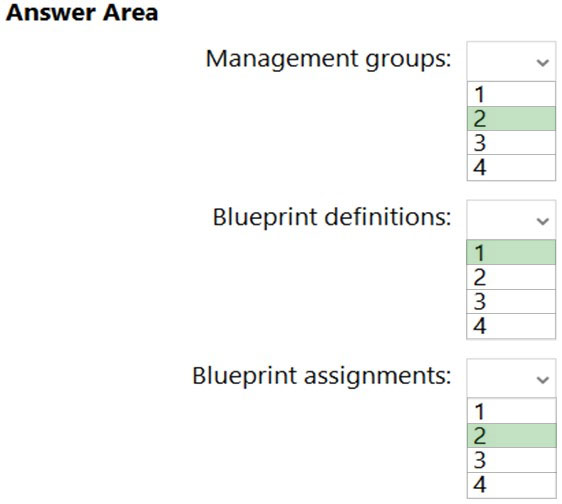Select option 3 under Blueprint assignments

pyautogui.click(x=511, y=460)
